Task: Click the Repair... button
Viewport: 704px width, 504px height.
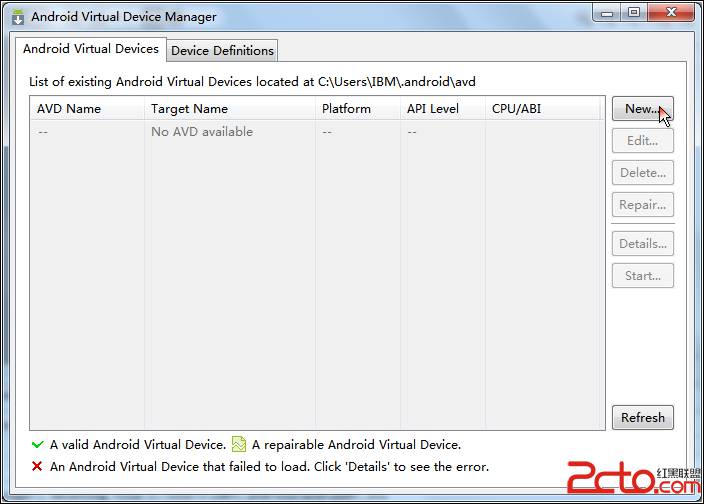Action: 642,205
